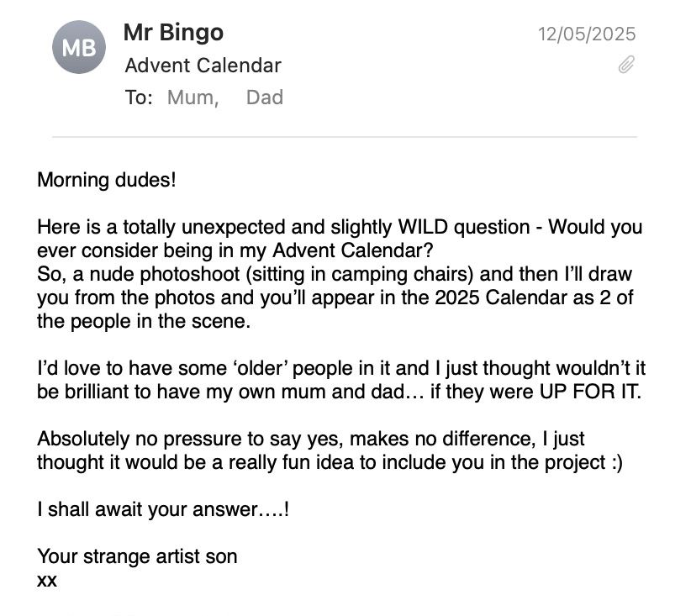Click the xx sign-off
Screen dimensions: 691x616
pyautogui.click(x=47, y=580)
